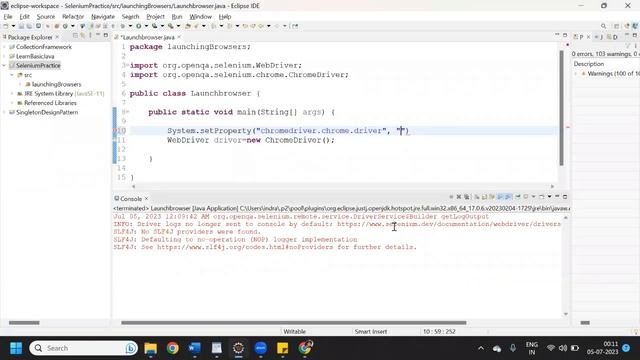Click the taskbar Search box
This screenshot has width=640, height=360.
tap(84, 348)
